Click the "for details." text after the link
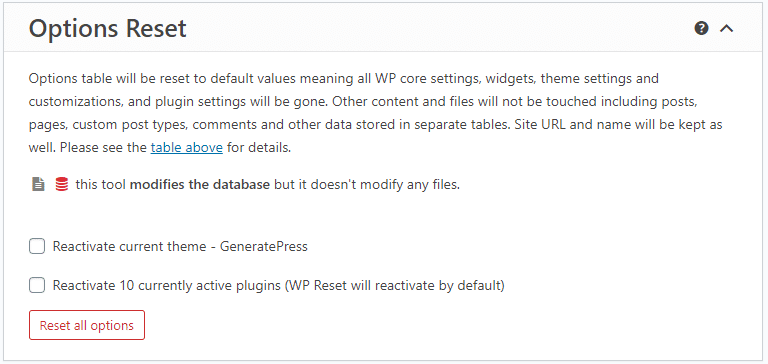Viewport: 768px width, 364px height. (x=259, y=147)
